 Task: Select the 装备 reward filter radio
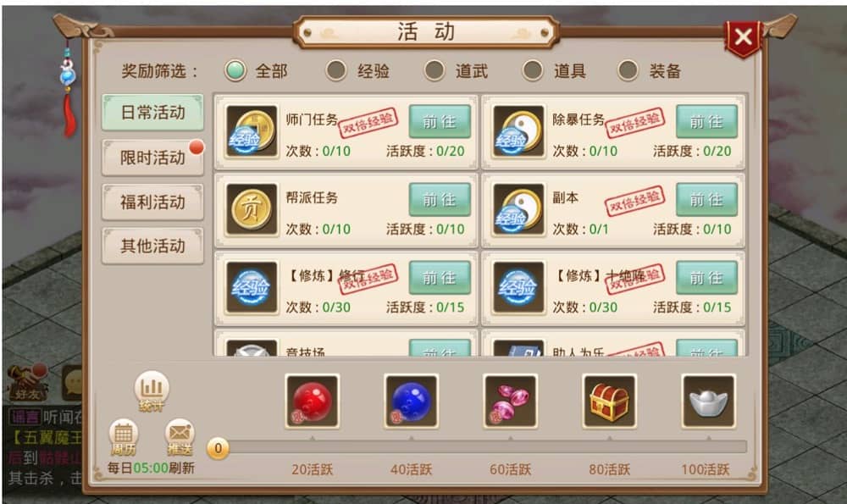[628, 70]
